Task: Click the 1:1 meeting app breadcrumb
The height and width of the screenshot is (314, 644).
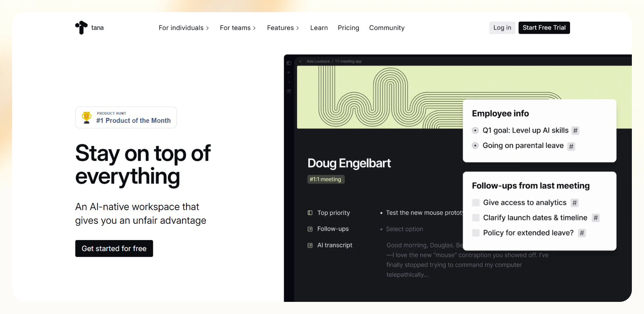Action: pyautogui.click(x=349, y=61)
